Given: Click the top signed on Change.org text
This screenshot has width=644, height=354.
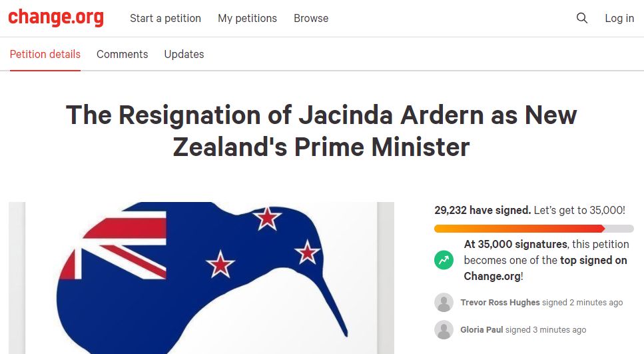Looking at the screenshot, I should 545,268.
